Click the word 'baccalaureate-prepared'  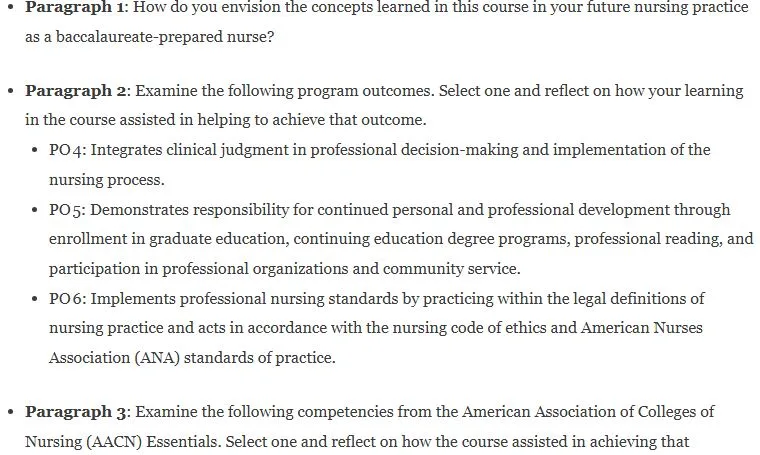click(139, 37)
